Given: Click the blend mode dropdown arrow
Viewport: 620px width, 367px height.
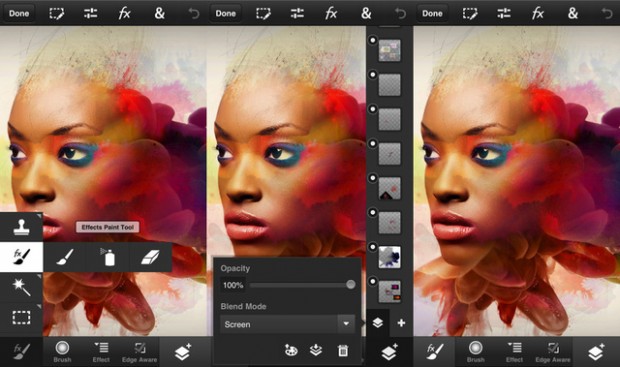Looking at the screenshot, I should pos(346,324).
